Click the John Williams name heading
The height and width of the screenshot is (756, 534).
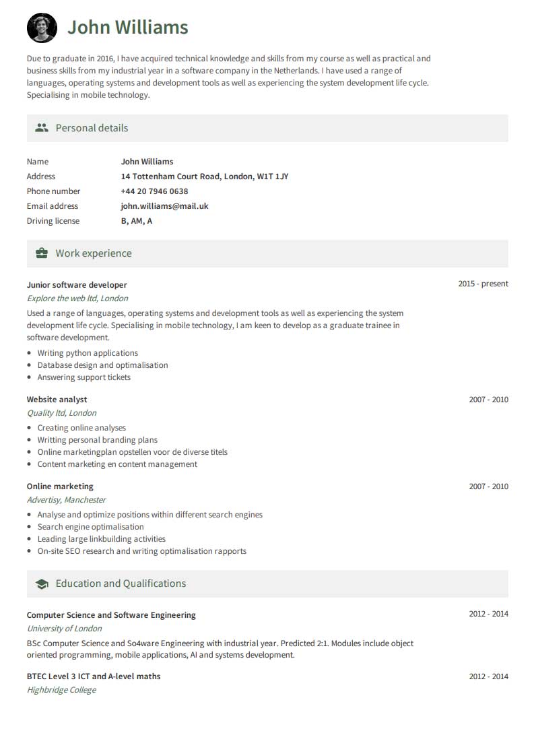pos(128,28)
